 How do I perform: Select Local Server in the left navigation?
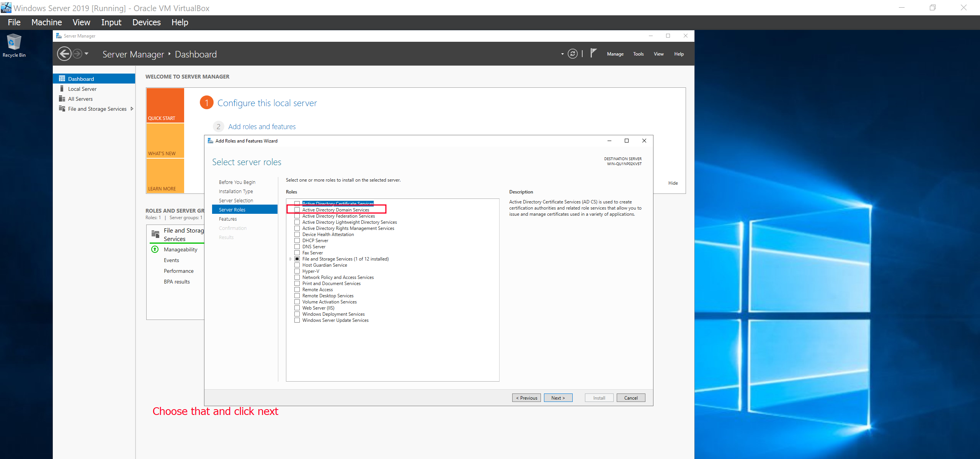[94, 89]
